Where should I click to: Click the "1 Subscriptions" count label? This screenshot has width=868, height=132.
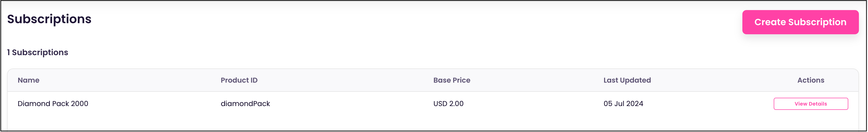38,52
